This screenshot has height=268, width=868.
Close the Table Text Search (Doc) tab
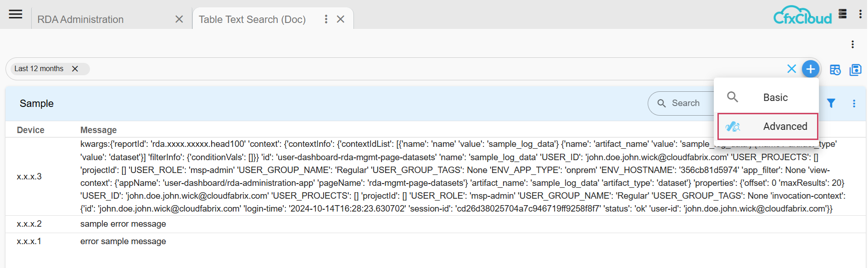pyautogui.click(x=341, y=19)
